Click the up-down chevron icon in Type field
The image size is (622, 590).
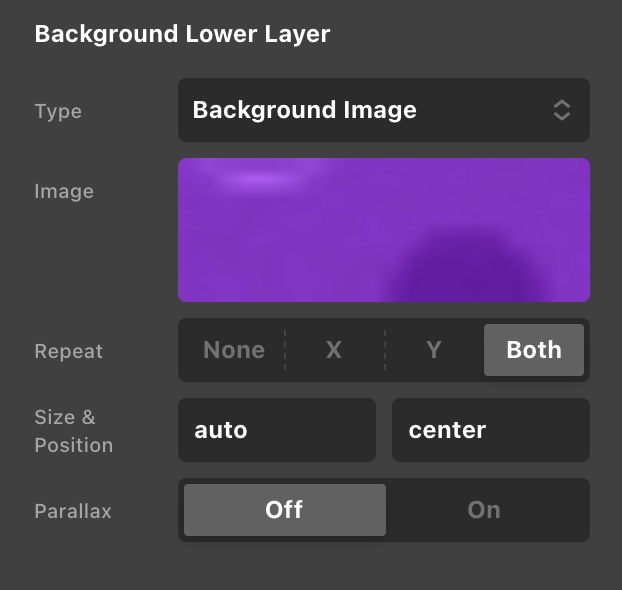[x=562, y=110]
